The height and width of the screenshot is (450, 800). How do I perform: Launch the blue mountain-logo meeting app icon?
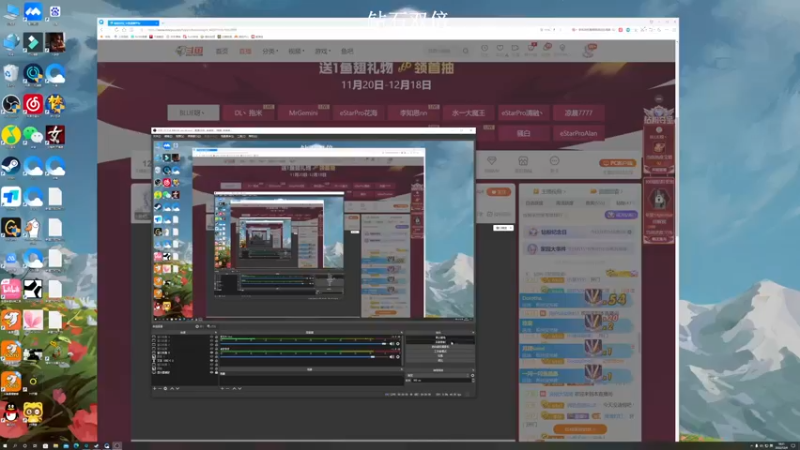33,12
